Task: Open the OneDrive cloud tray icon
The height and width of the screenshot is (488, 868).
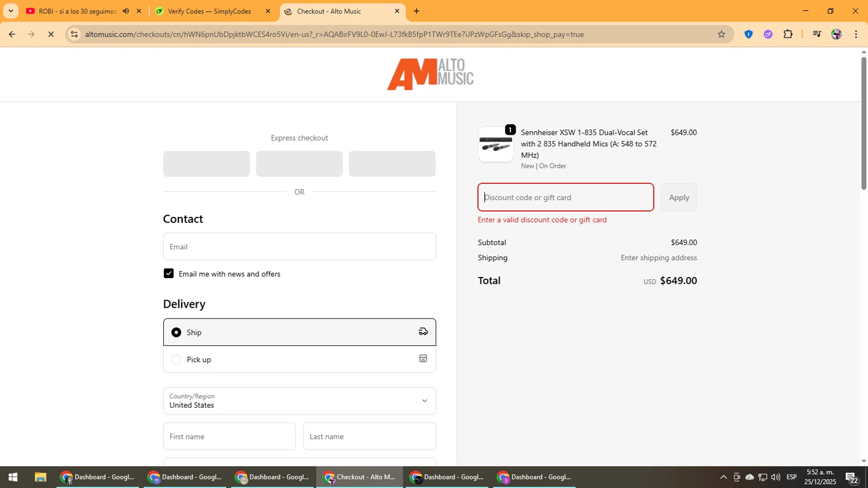Action: (x=750, y=477)
